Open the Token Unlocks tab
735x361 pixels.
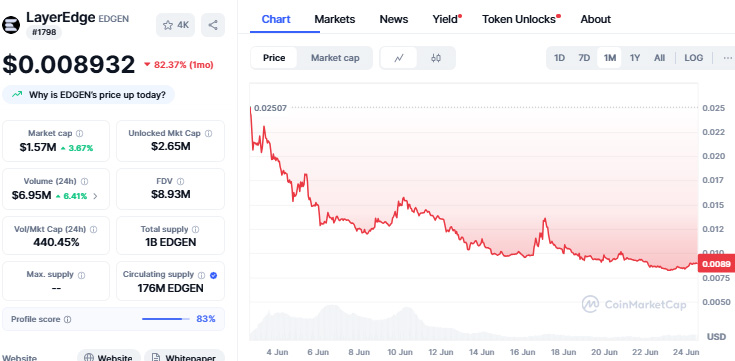519,19
